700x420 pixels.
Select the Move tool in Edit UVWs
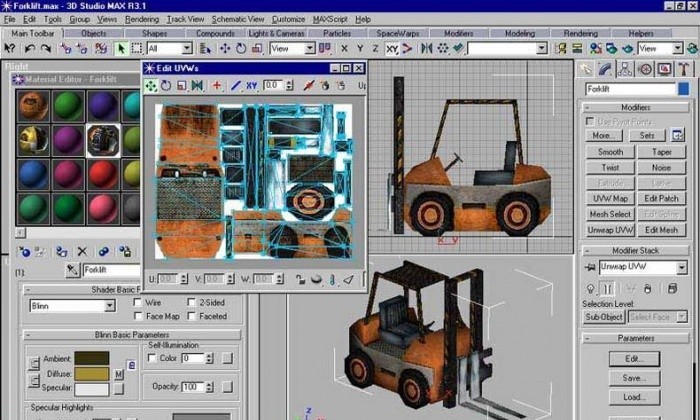(151, 86)
